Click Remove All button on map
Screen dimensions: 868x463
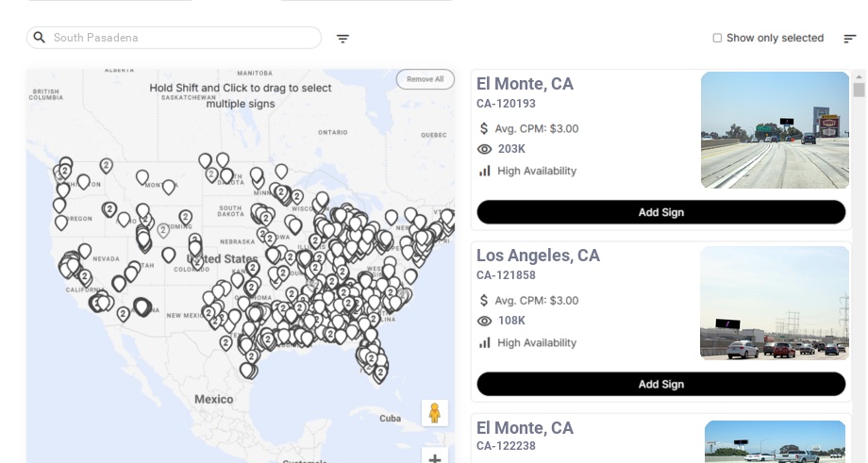coord(425,79)
